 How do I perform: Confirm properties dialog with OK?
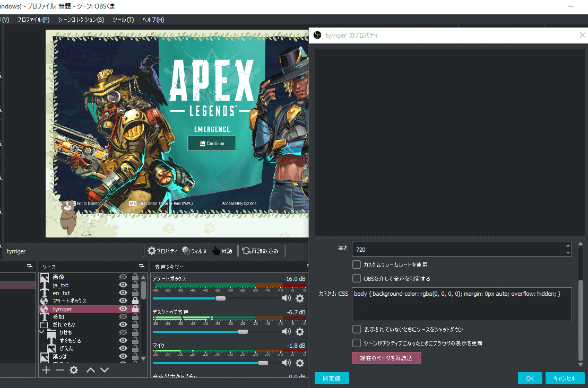coord(530,378)
